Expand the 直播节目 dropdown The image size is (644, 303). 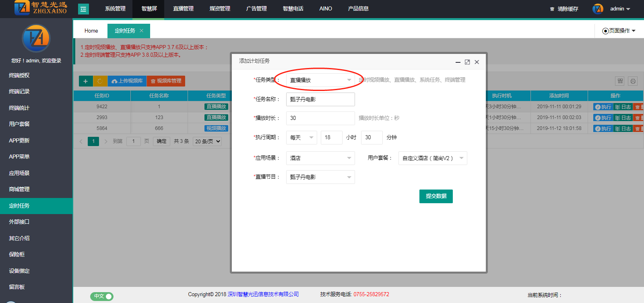point(320,177)
